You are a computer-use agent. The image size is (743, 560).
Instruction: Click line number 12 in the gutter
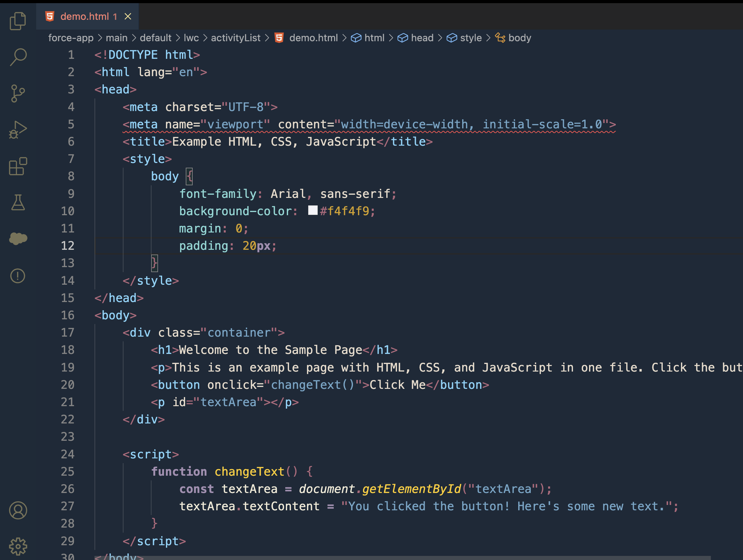pos(67,246)
